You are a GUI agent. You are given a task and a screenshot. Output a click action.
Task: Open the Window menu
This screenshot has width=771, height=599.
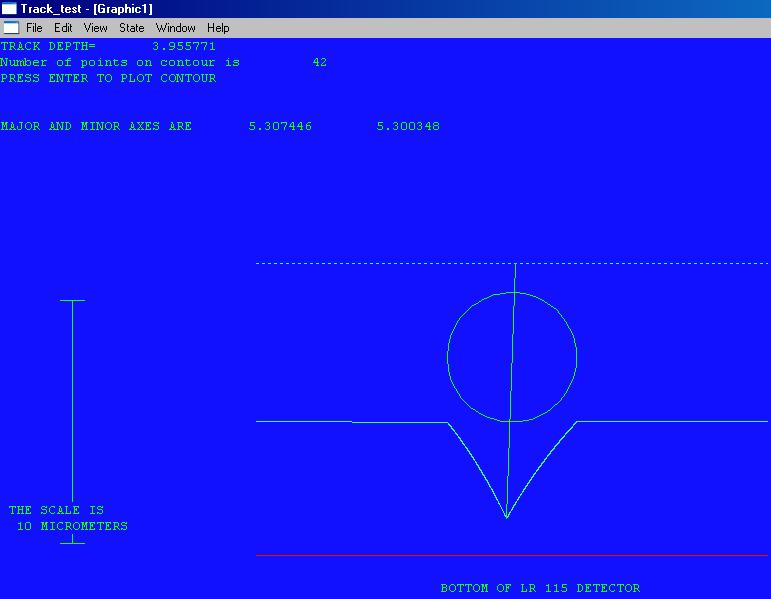176,28
